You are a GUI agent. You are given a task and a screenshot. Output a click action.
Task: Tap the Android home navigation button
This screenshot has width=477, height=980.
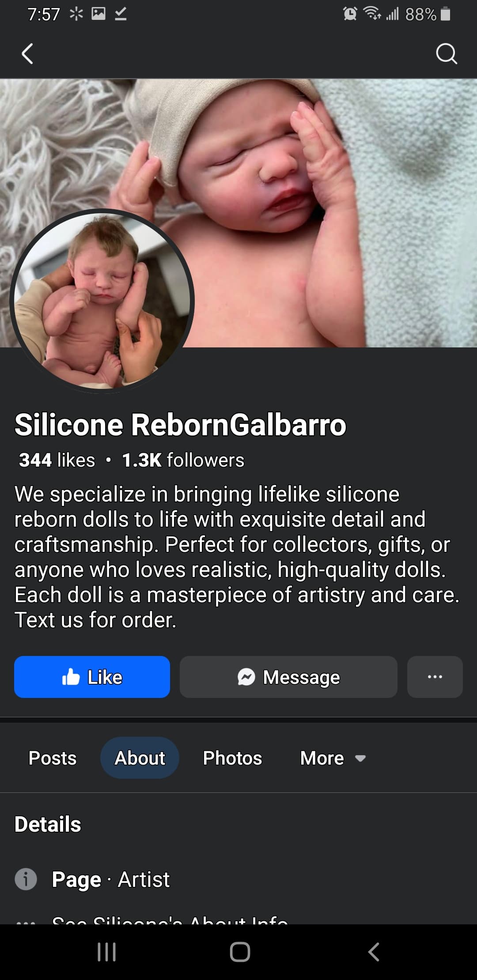coord(240,952)
